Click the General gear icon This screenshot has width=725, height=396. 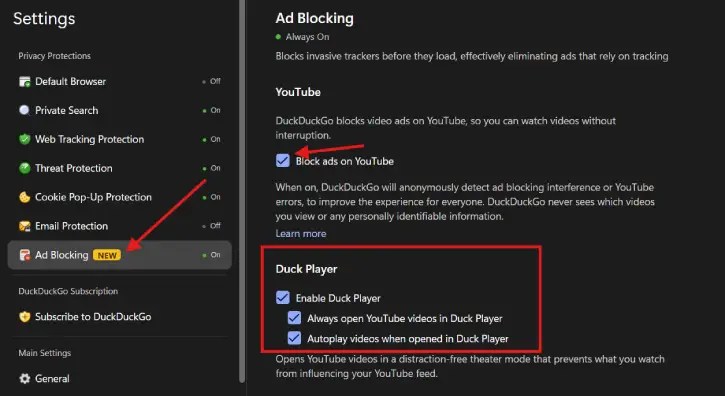25,378
